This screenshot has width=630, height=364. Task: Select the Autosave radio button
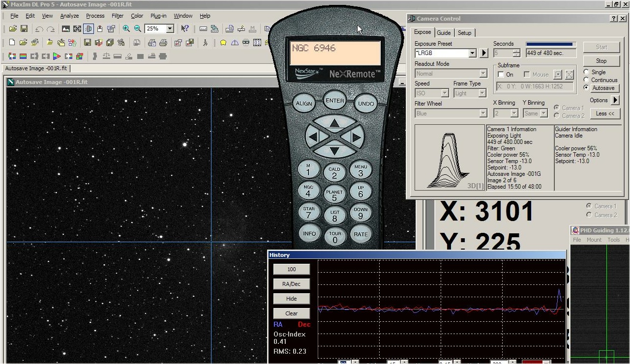point(586,88)
